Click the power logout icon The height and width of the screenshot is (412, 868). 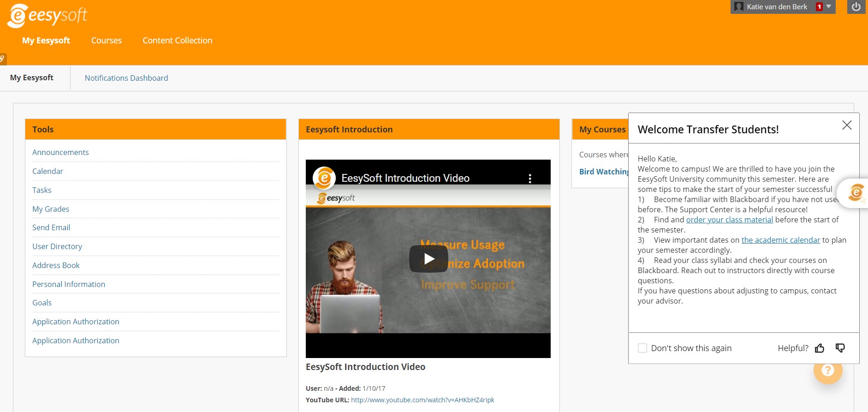pyautogui.click(x=856, y=7)
